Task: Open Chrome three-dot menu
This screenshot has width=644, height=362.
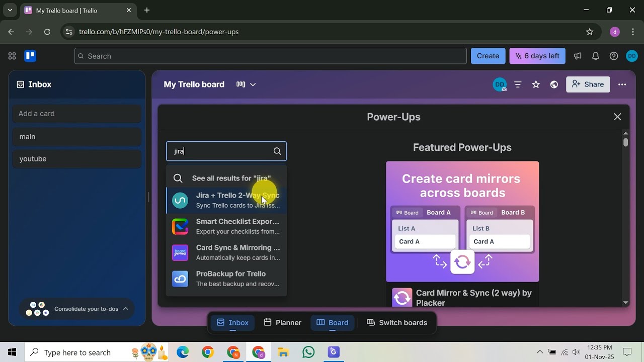Action: (x=632, y=32)
